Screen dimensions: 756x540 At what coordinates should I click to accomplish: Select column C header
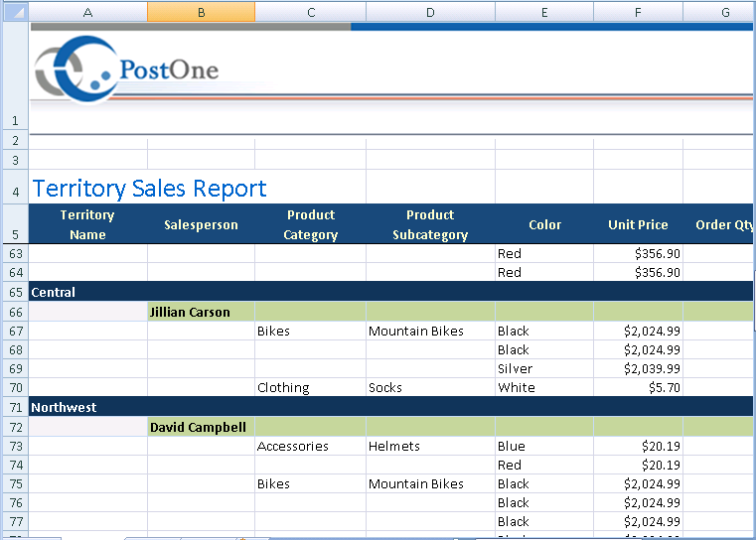point(311,12)
